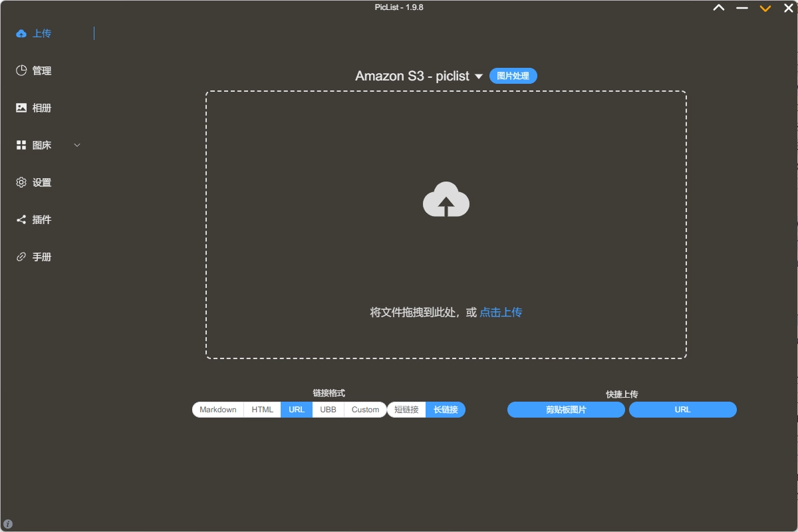Viewport: 798px width, 532px height.
Task: Click the up-arrow always-on-top icon
Action: coord(719,8)
